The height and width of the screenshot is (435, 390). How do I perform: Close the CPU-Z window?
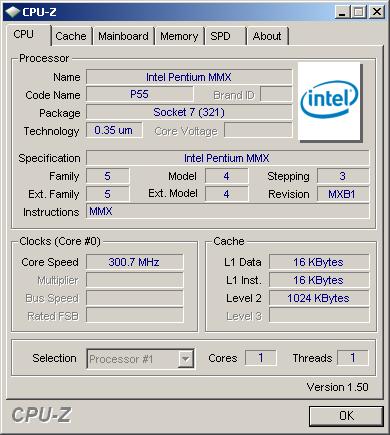coord(377,12)
